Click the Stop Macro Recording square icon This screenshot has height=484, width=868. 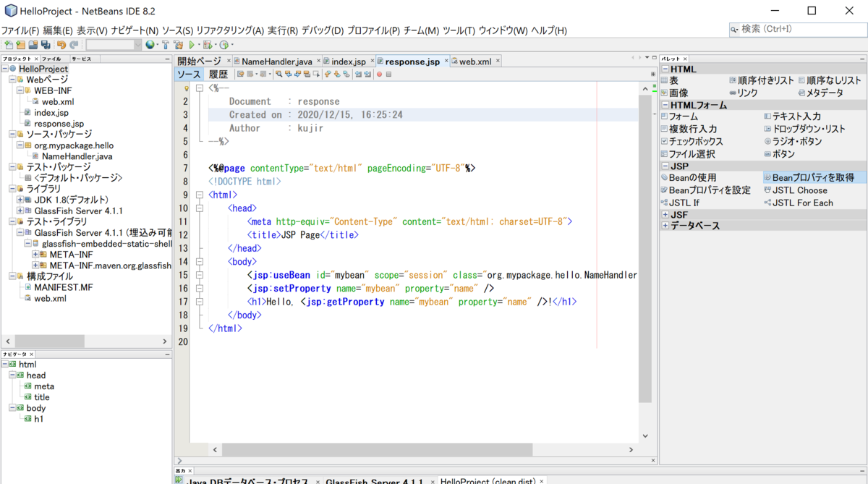coord(388,74)
